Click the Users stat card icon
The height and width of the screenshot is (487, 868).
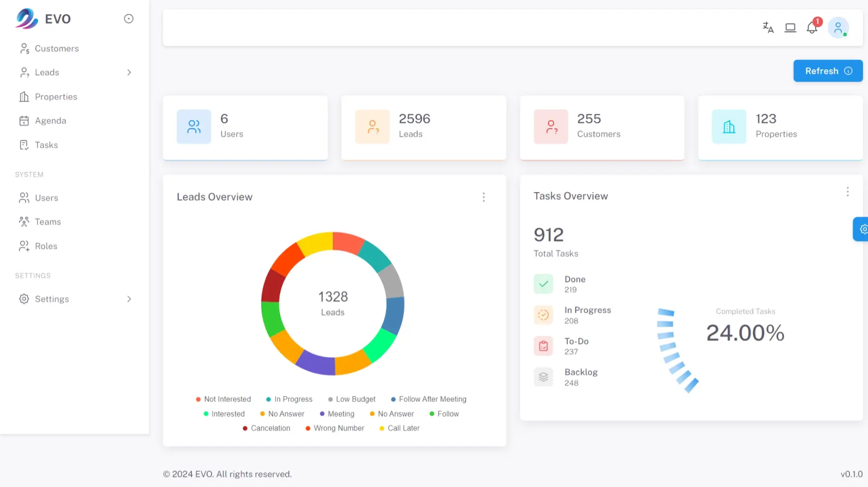(194, 127)
